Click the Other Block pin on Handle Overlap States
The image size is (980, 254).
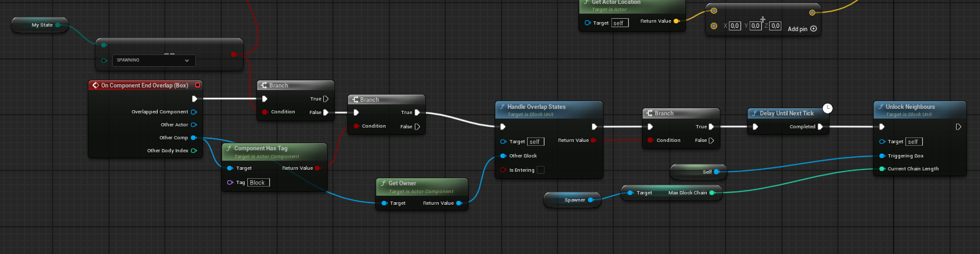pyautogui.click(x=503, y=156)
